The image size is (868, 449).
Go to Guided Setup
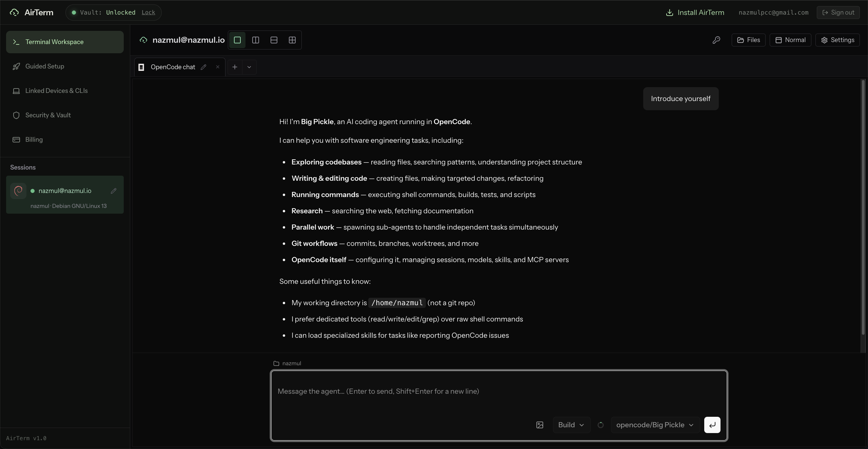(x=65, y=66)
